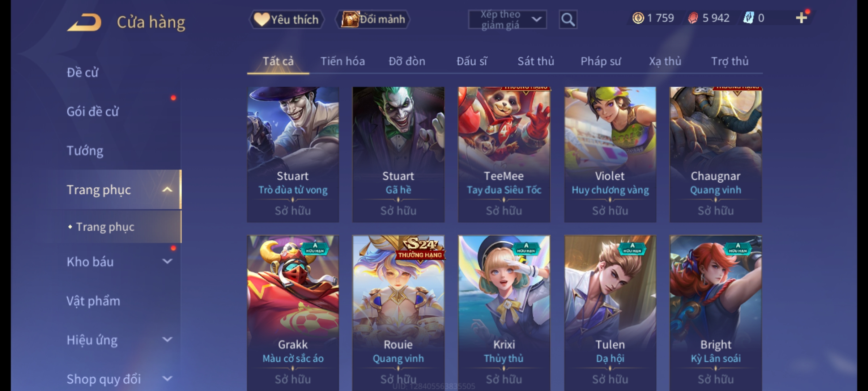Expand the Shop quy đổi section
This screenshot has width=868, height=391.
(167, 379)
